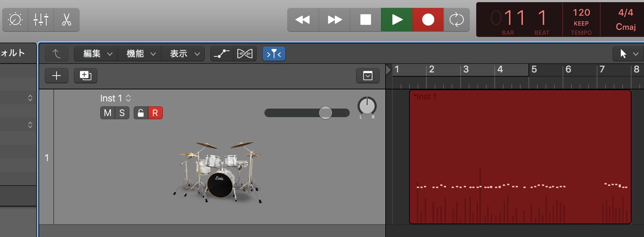644x237 pixels.
Task: Click the upper inspector stepper arrows
Action: 30,98
